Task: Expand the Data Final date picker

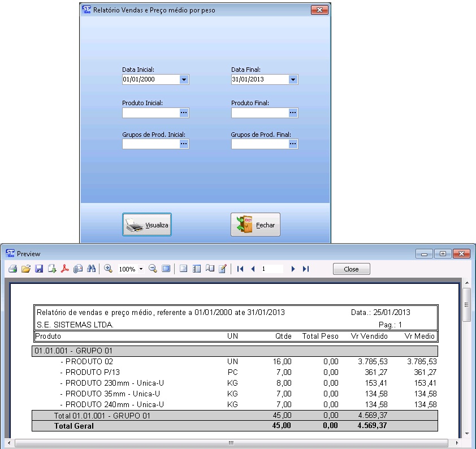Action: tap(293, 80)
